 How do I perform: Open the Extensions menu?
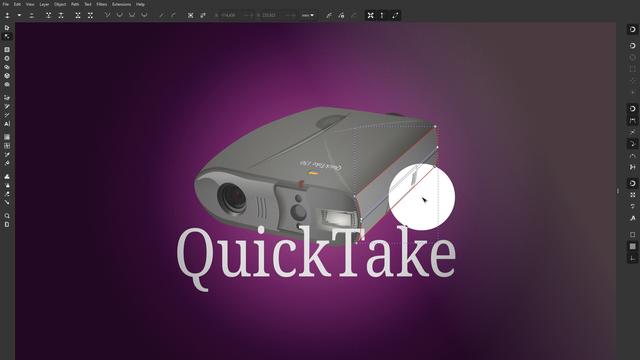(122, 4)
